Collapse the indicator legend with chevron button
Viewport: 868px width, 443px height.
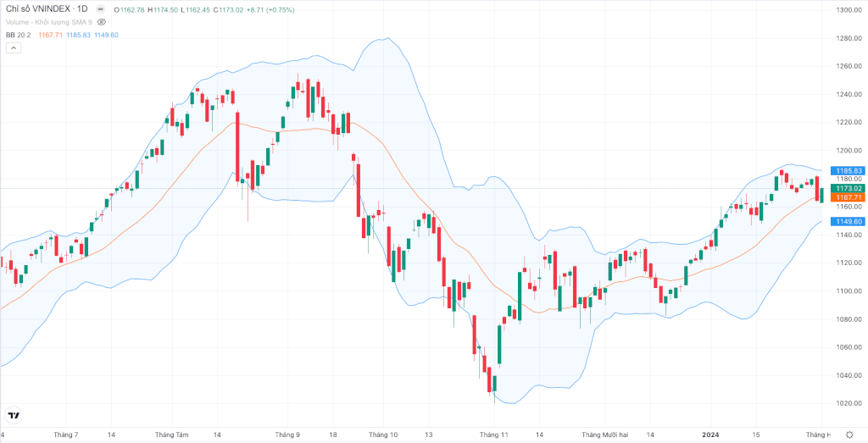[14, 47]
